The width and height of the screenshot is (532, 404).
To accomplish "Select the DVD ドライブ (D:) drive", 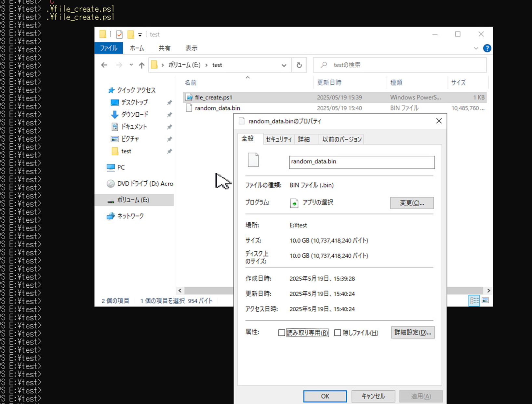I will pos(145,184).
